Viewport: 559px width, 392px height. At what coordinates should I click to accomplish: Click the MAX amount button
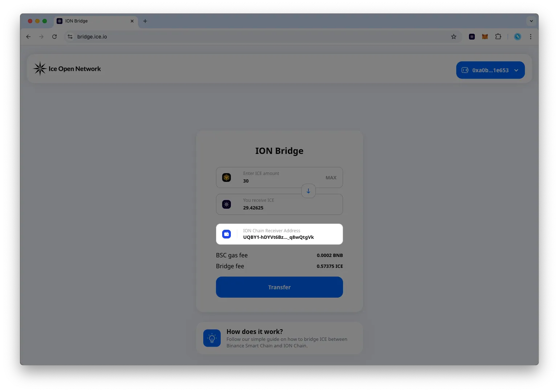[x=331, y=178]
